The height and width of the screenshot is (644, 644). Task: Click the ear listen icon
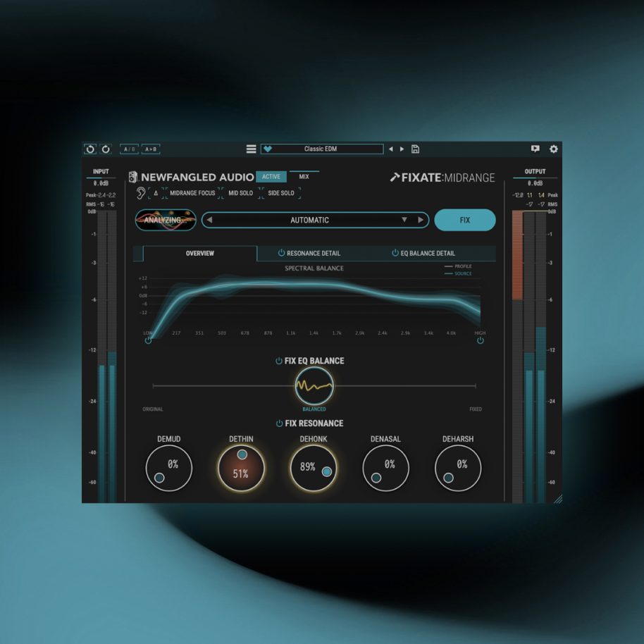pyautogui.click(x=140, y=193)
